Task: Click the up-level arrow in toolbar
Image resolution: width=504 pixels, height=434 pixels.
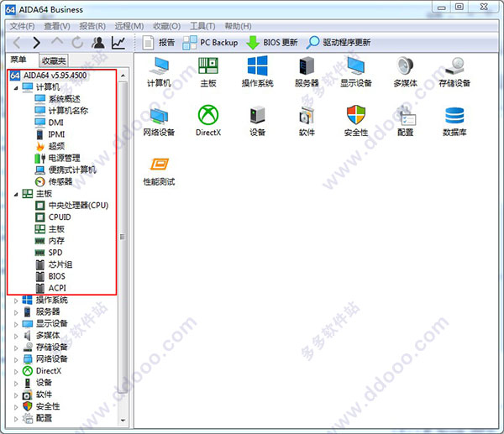Action: click(57, 42)
